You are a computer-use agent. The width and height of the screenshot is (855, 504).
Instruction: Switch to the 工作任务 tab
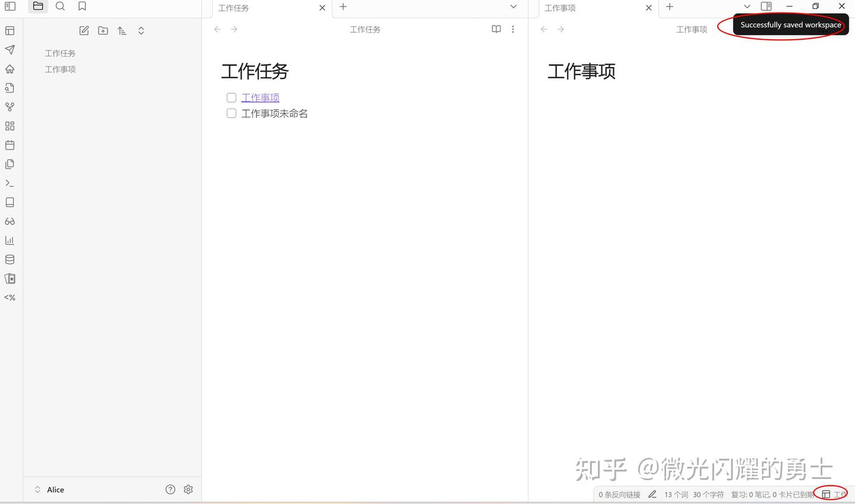click(233, 8)
